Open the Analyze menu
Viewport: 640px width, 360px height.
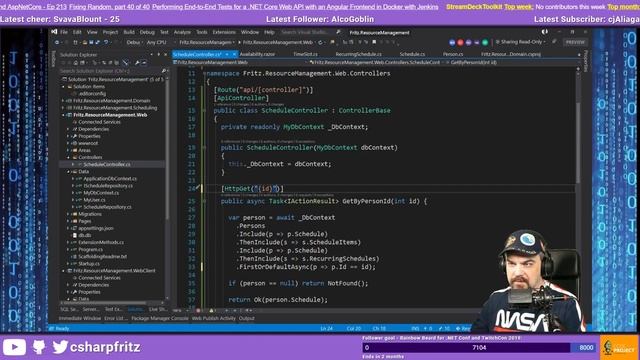182,32
